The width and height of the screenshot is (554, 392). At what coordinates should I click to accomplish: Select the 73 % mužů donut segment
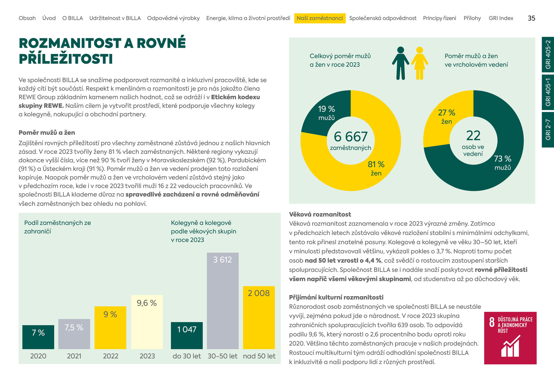[x=502, y=163]
